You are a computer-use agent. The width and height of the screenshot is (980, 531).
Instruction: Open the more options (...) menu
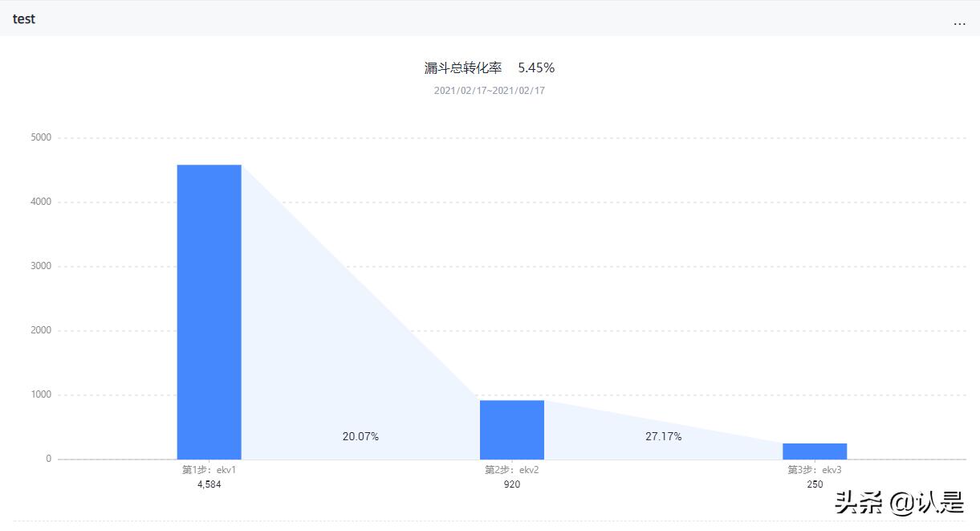pyautogui.click(x=959, y=23)
